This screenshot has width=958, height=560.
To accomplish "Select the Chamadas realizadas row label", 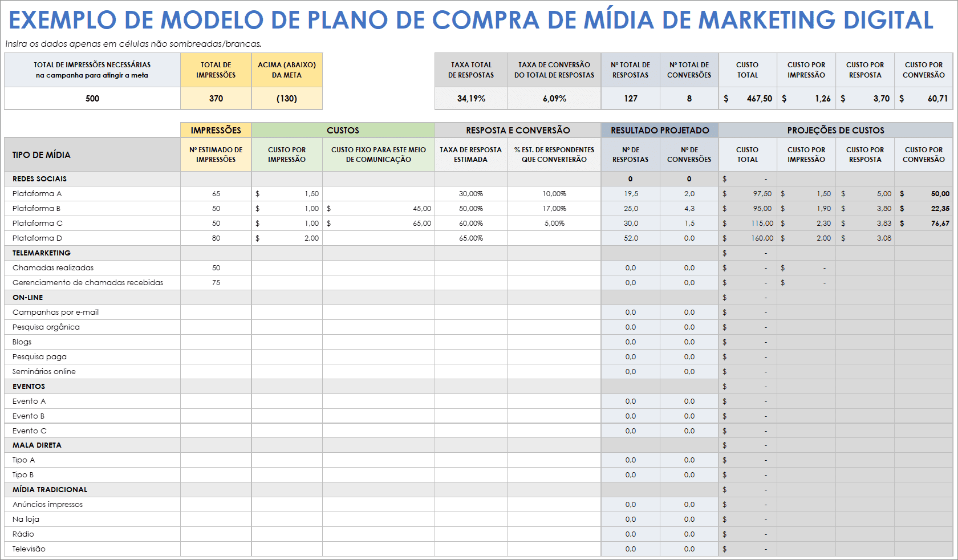I will (x=53, y=268).
